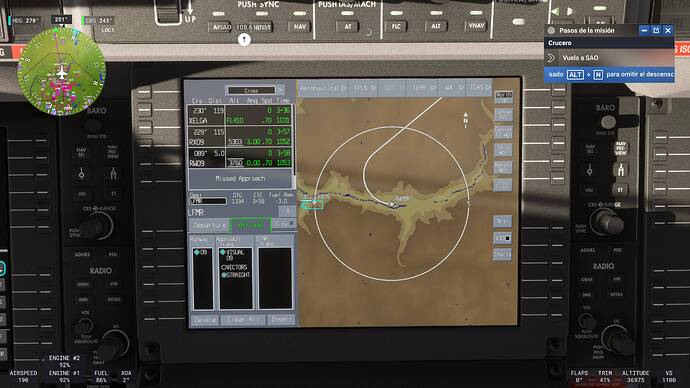Click the top map-orientation button on map sidebar

[503, 97]
